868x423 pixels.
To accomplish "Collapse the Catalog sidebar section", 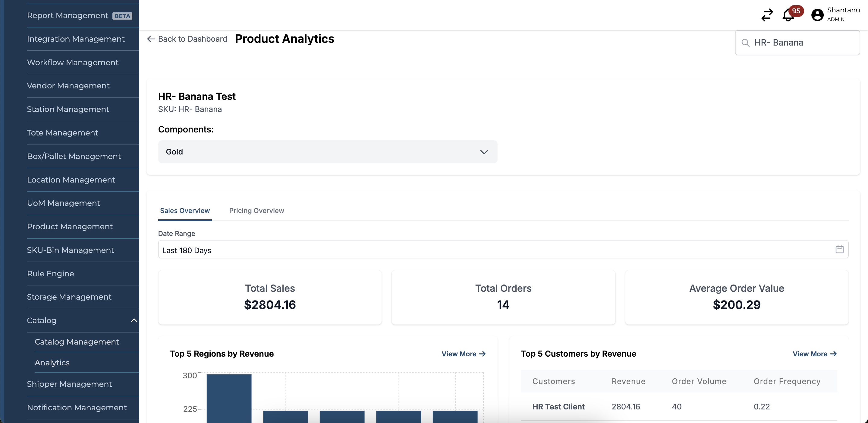I will (134, 320).
